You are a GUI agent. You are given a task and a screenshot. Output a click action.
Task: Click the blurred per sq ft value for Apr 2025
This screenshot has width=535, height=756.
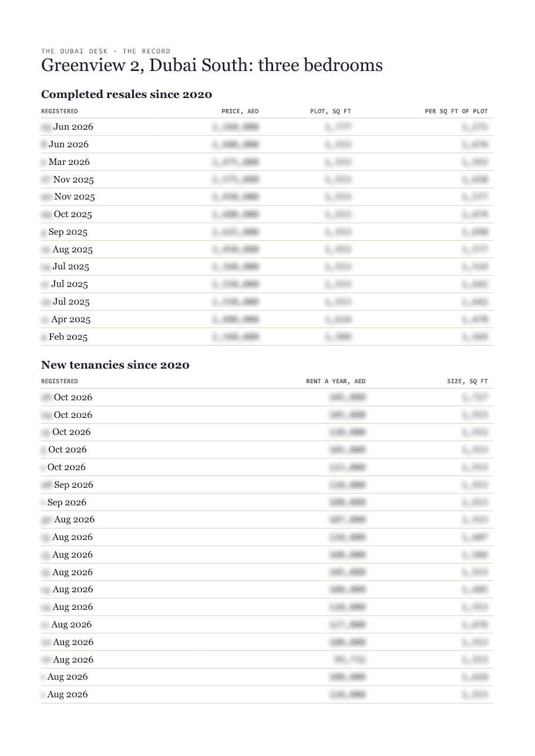pyautogui.click(x=475, y=319)
